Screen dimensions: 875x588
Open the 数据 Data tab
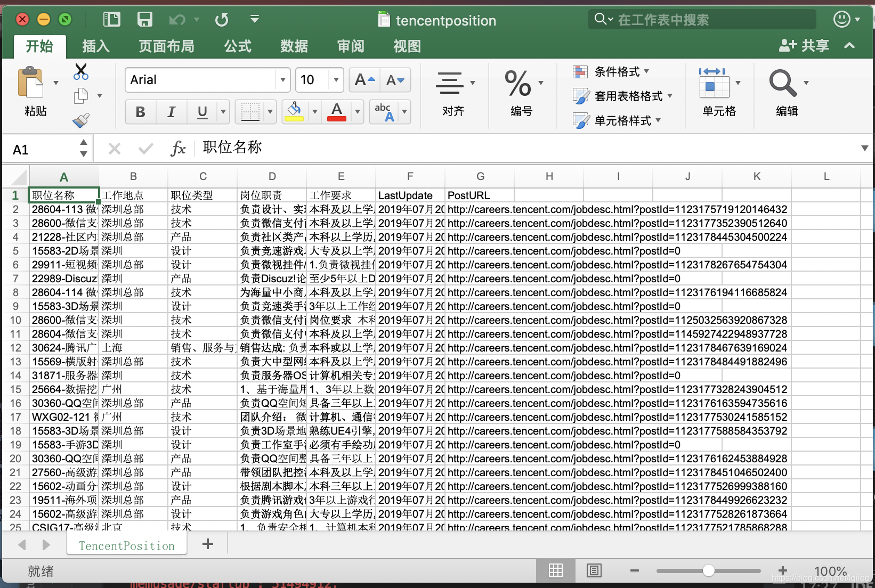[294, 46]
